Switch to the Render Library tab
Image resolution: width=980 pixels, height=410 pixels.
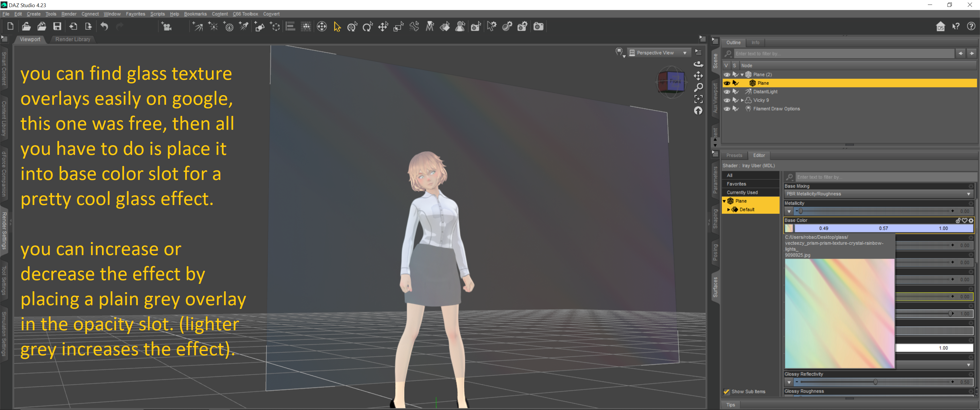point(73,39)
